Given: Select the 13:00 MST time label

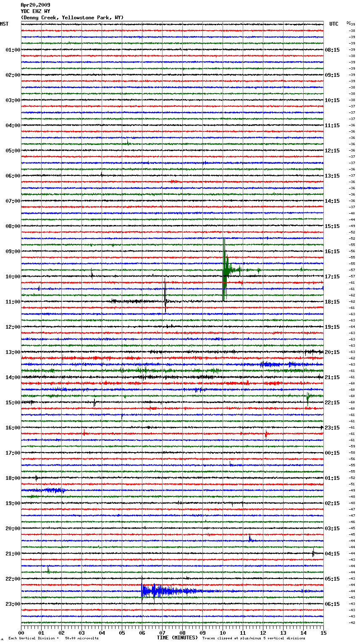Looking at the screenshot, I should pos(13,352).
